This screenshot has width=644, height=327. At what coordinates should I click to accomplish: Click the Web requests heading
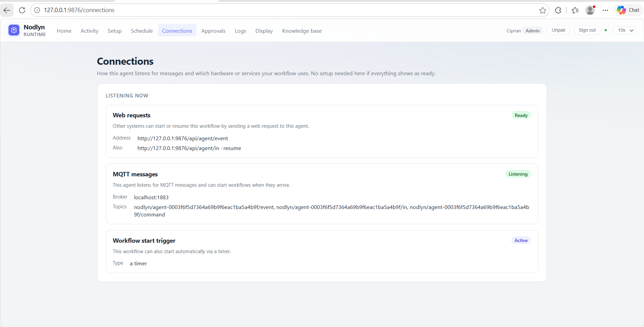(132, 115)
